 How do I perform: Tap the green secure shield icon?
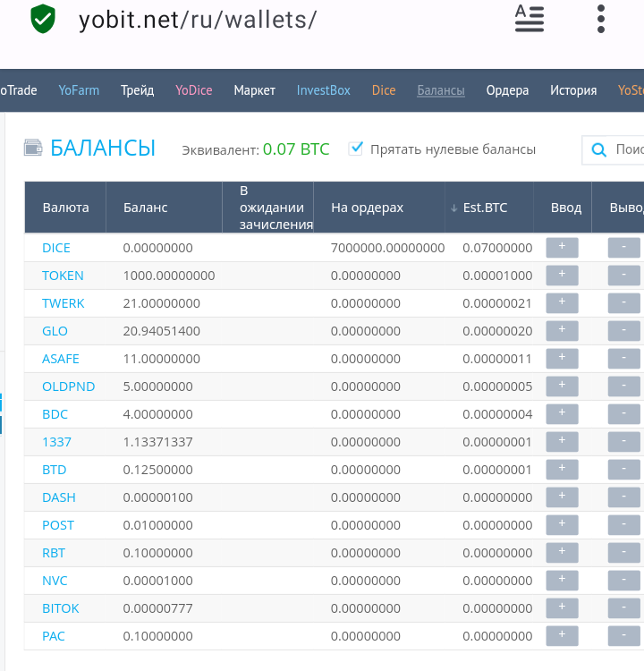click(43, 19)
